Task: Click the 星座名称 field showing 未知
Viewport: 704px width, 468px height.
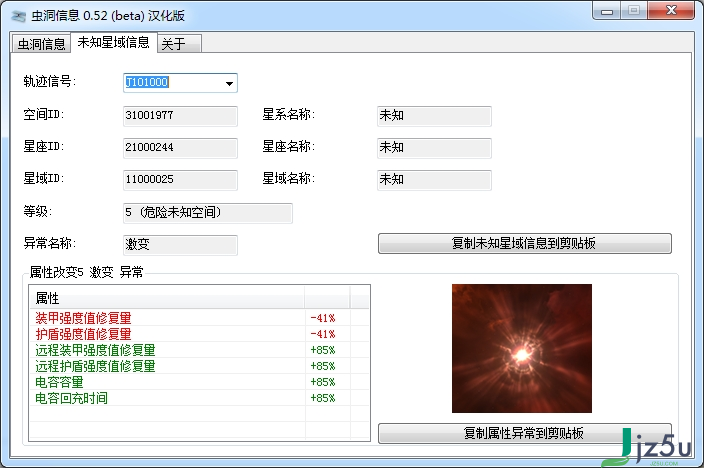Action: pos(434,148)
